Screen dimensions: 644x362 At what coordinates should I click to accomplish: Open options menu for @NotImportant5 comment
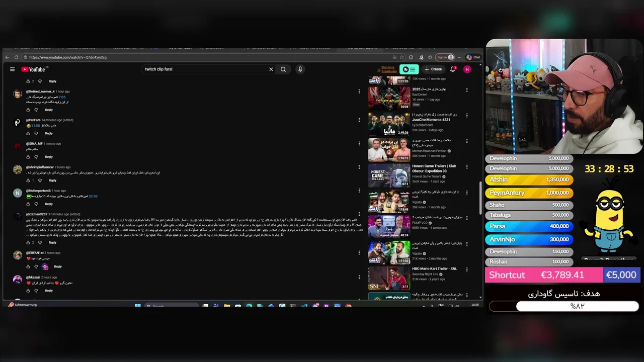click(359, 191)
